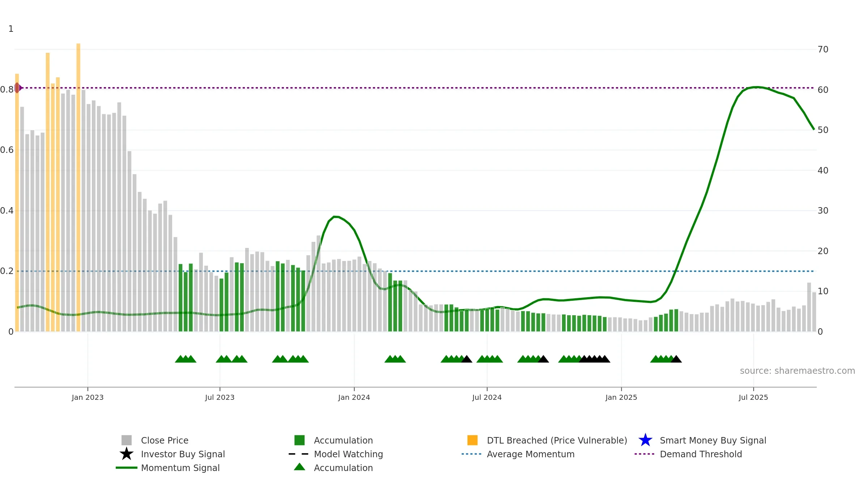Screen dimensions: 868x488
Task: Toggle the DTL Breached (Price Vulnerable) label
Action: tap(557, 440)
